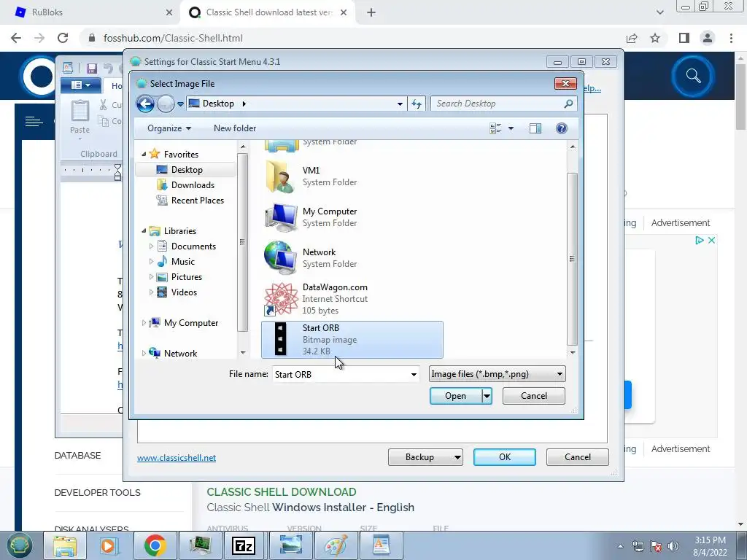Open the Windows Start orb
Screen dimensions: 747x560
(19, 545)
